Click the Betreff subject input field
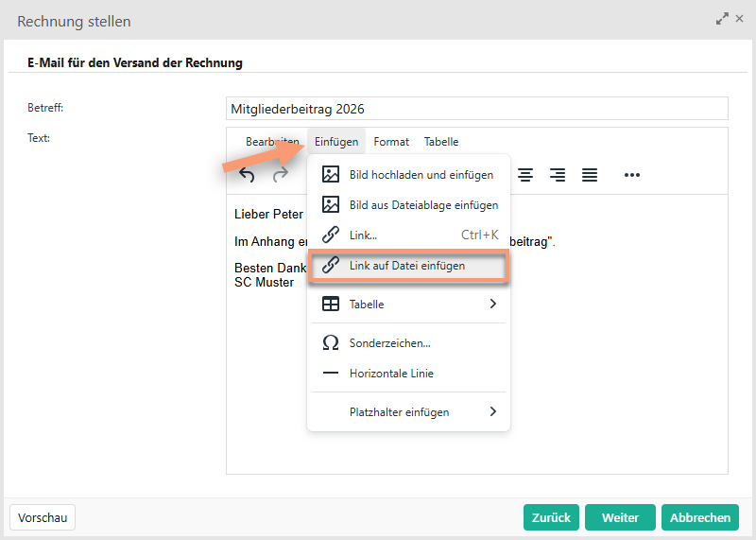756x540 pixels. pyautogui.click(x=477, y=109)
